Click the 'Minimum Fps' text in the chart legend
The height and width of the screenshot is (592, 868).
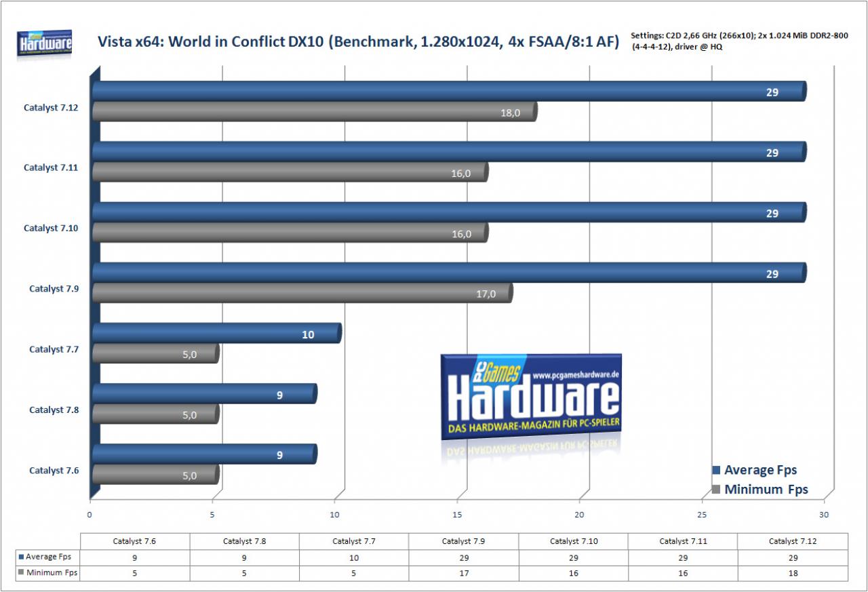tap(766, 490)
